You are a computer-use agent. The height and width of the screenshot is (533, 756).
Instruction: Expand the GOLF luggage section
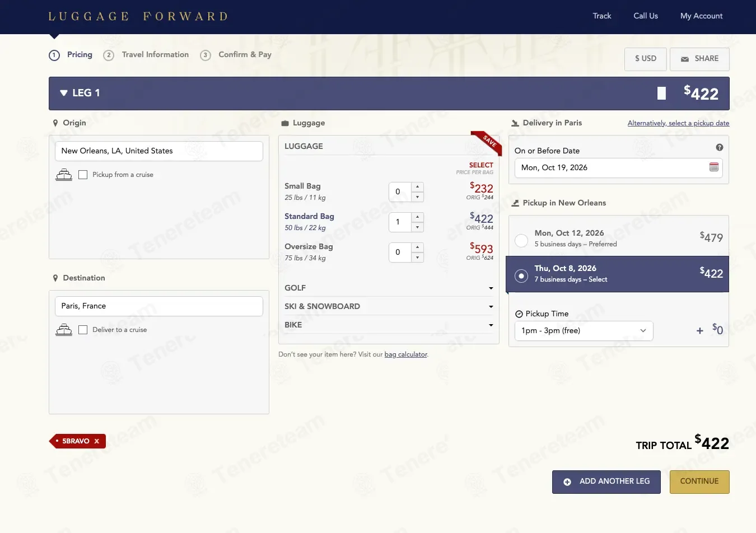pyautogui.click(x=389, y=288)
